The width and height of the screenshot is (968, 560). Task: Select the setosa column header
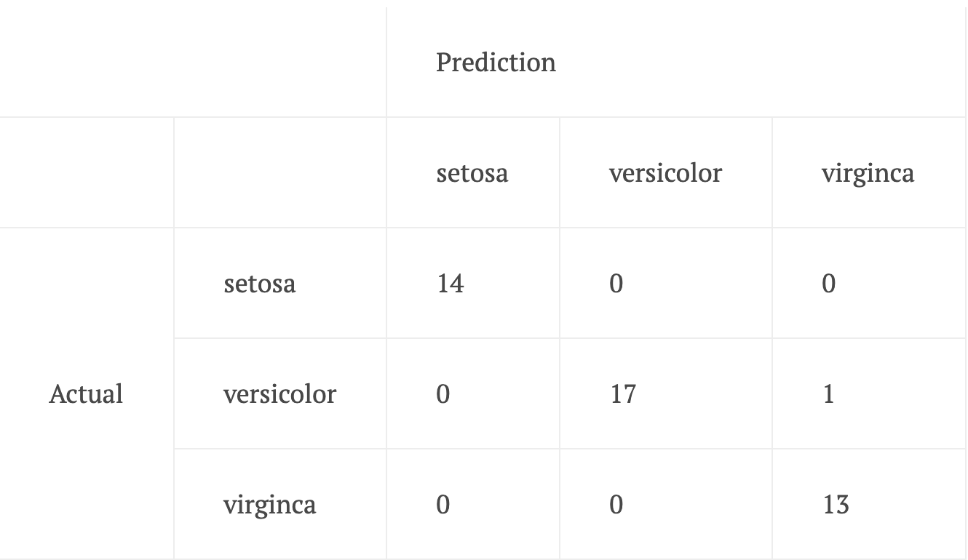(472, 173)
